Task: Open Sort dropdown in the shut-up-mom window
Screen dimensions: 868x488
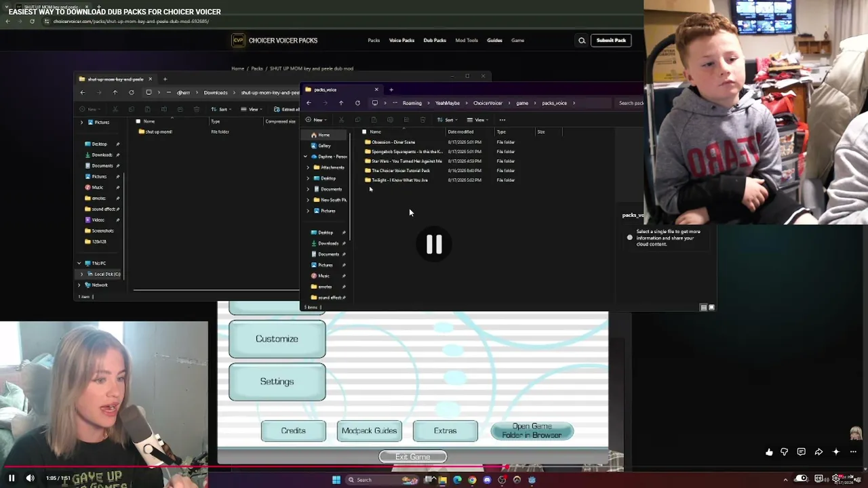Action: [222, 109]
